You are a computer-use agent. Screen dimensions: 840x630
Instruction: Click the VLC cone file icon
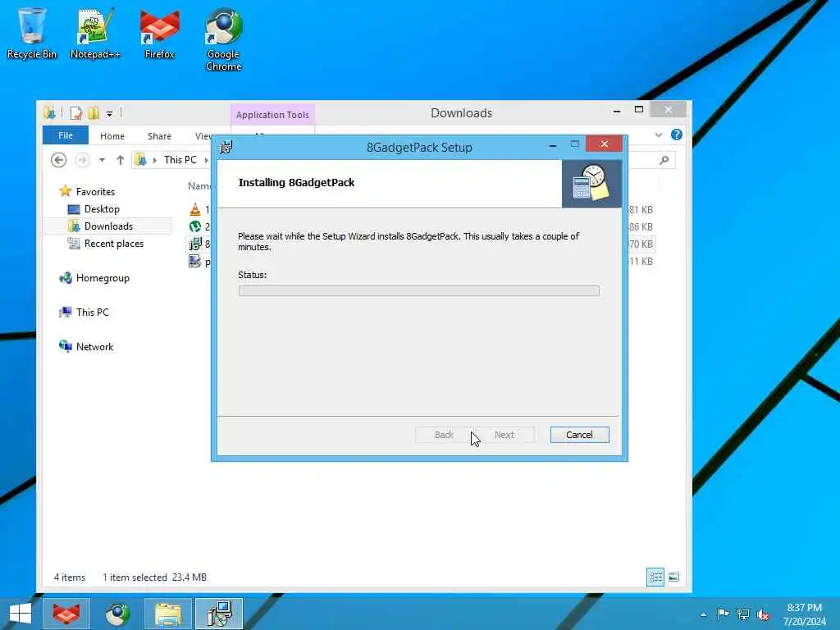195,209
